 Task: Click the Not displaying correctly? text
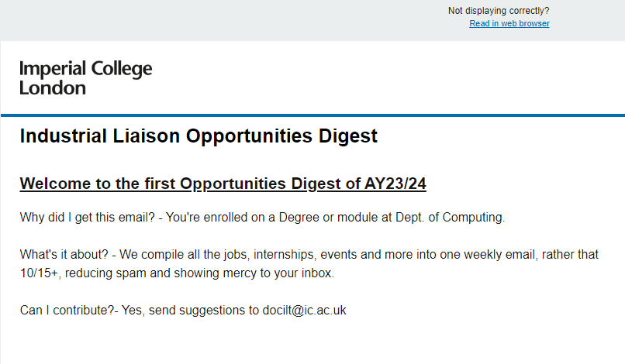click(x=499, y=11)
